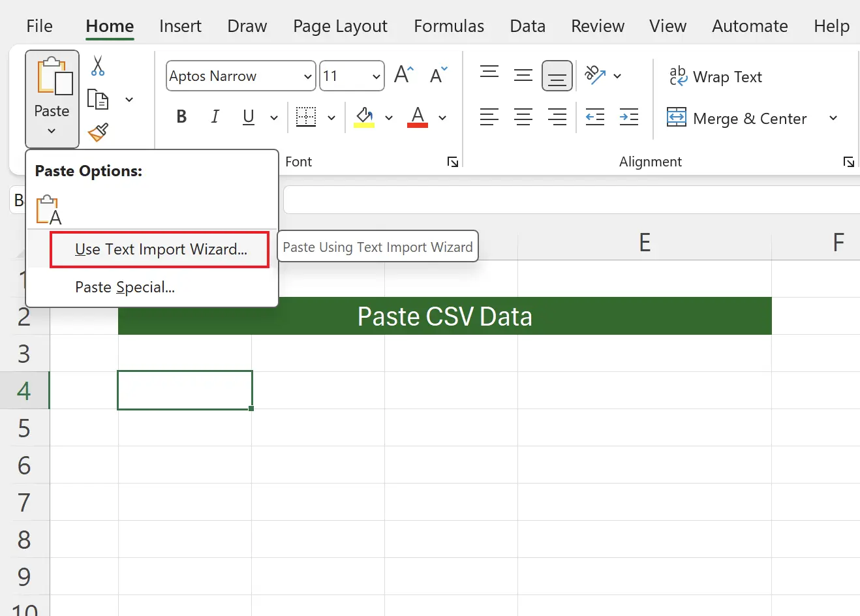Enable Wrap Text for the cell
Viewport: 860px width, 616px height.
coord(715,76)
